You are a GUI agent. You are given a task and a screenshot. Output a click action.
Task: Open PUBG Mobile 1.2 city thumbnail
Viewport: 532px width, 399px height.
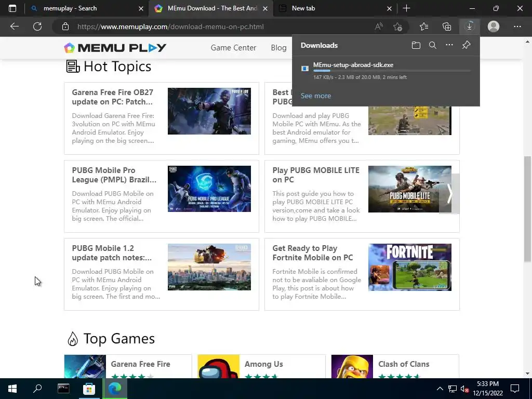pos(209,267)
